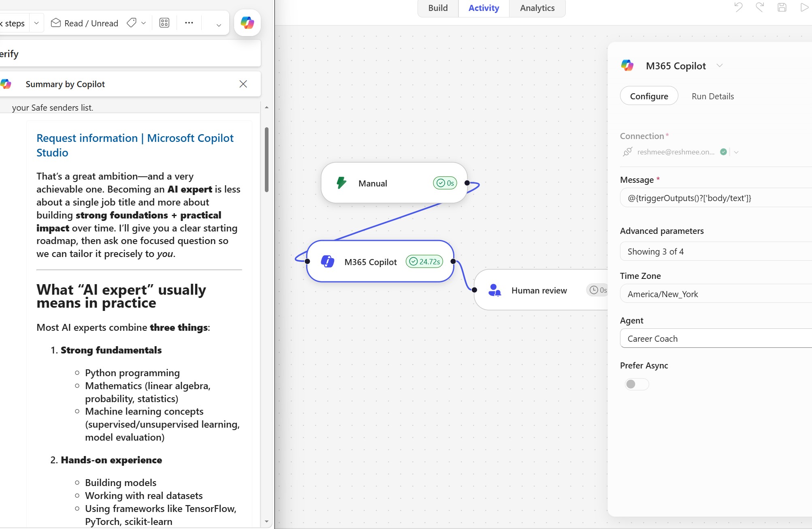Click 'What "AI expert" usually means' heading
The width and height of the screenshot is (812, 529).
(121, 296)
